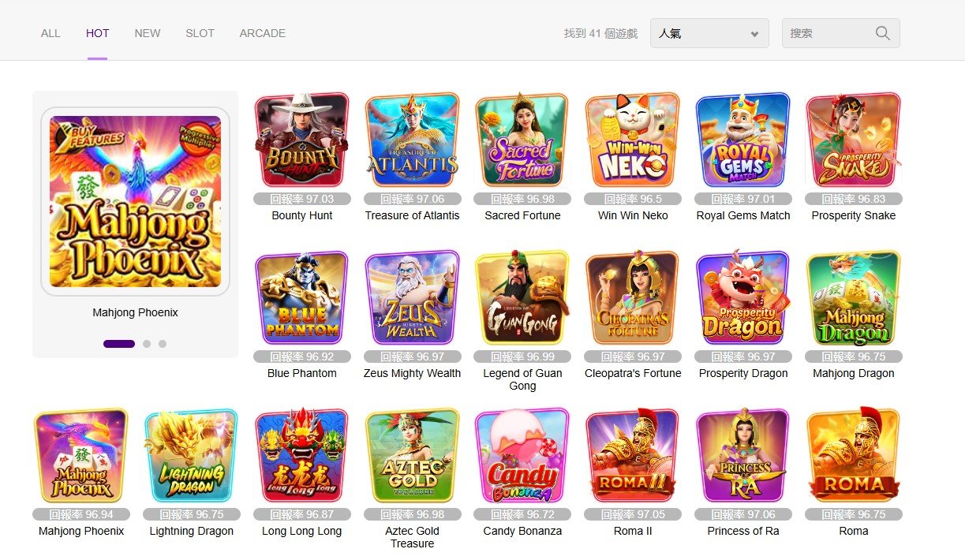The image size is (965, 560).
Task: Open the Bounty Hunt game icon
Action: tap(301, 140)
